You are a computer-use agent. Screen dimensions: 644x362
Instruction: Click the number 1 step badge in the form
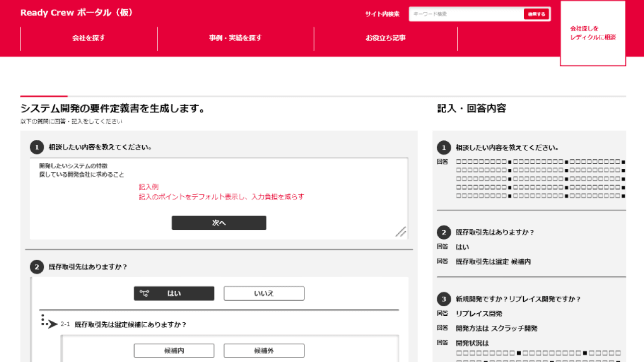coord(37,147)
